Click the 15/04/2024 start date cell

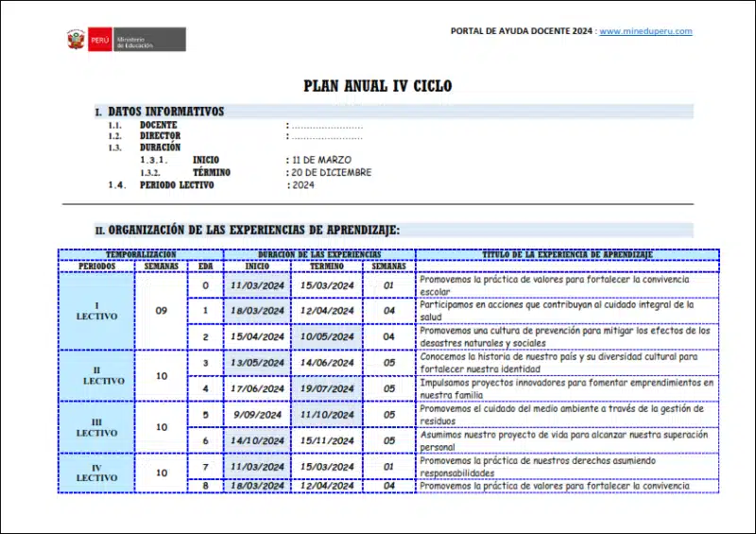click(x=257, y=336)
